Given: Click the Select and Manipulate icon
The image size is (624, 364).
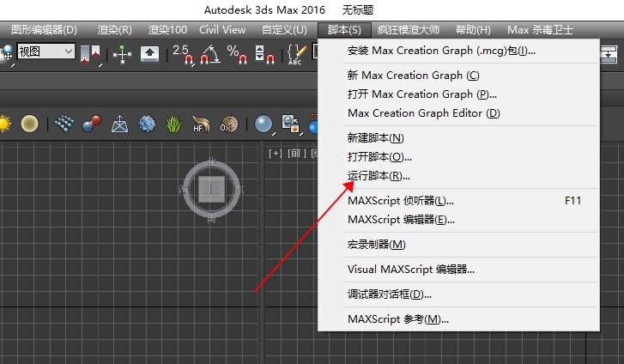Looking at the screenshot, I should (x=122, y=54).
